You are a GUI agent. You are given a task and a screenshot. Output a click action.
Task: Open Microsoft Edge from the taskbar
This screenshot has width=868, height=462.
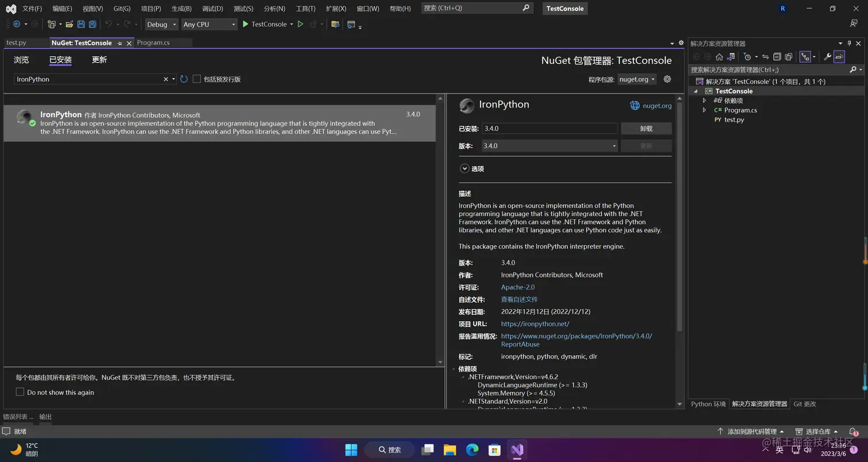click(x=472, y=450)
